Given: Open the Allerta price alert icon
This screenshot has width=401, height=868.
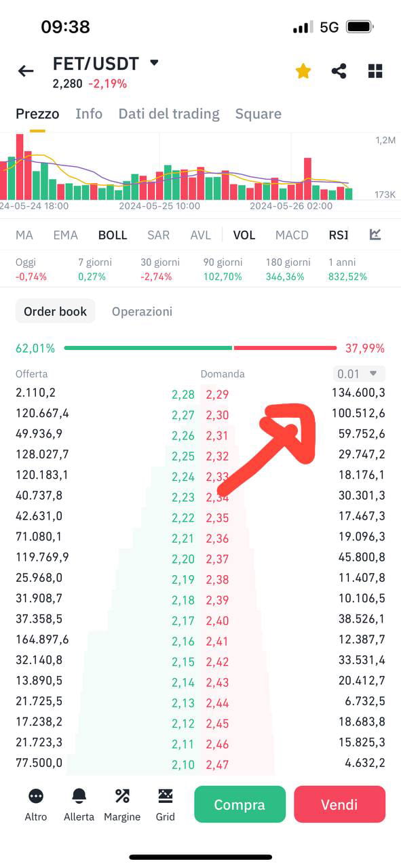Looking at the screenshot, I should (79, 804).
